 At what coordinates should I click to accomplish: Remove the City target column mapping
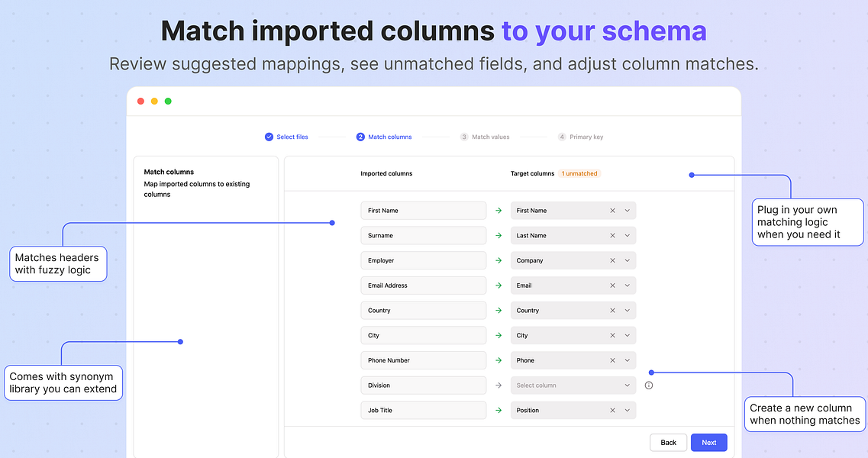pos(612,335)
